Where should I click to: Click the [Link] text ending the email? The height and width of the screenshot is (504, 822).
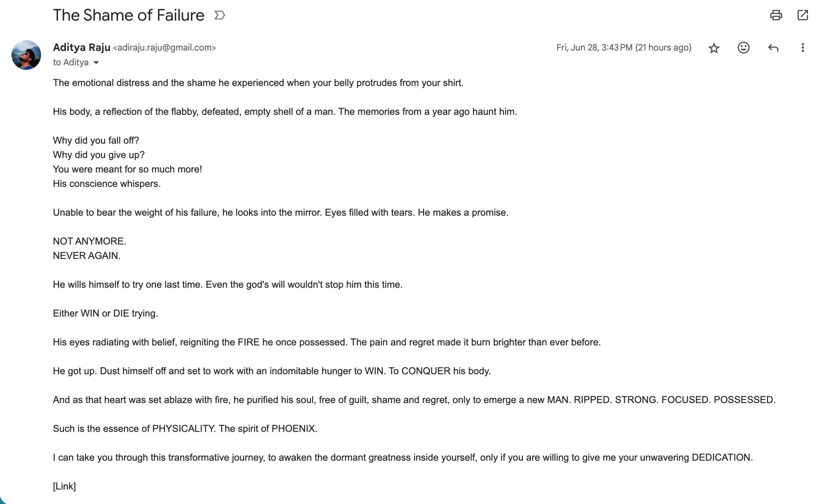(64, 486)
